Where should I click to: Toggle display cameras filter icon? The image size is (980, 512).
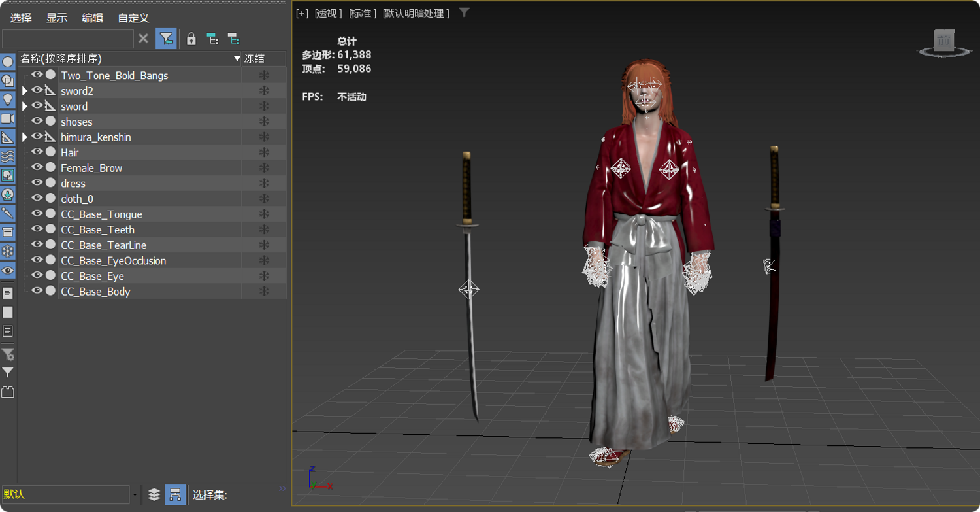pyautogui.click(x=8, y=119)
